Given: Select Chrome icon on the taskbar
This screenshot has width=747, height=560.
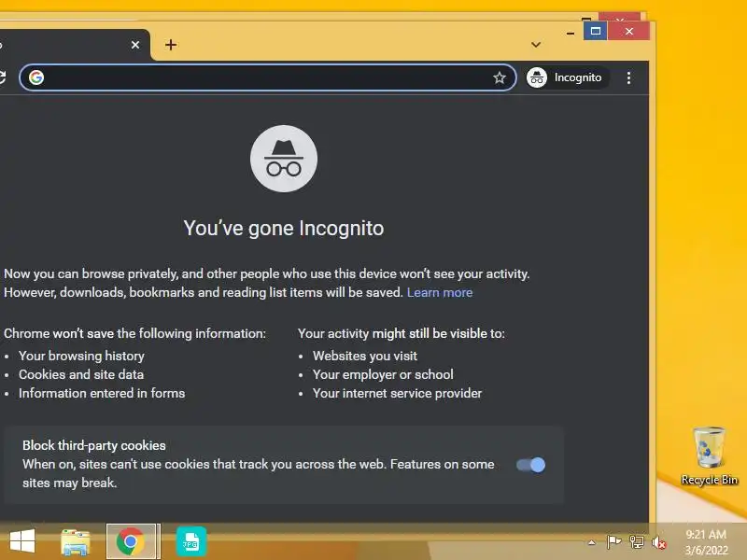Looking at the screenshot, I should click(x=131, y=541).
